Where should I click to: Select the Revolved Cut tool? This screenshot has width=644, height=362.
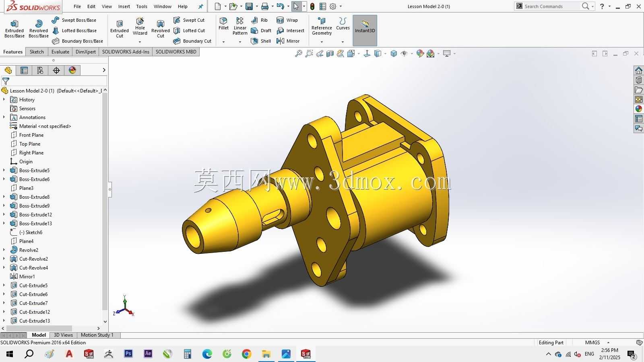161,29
